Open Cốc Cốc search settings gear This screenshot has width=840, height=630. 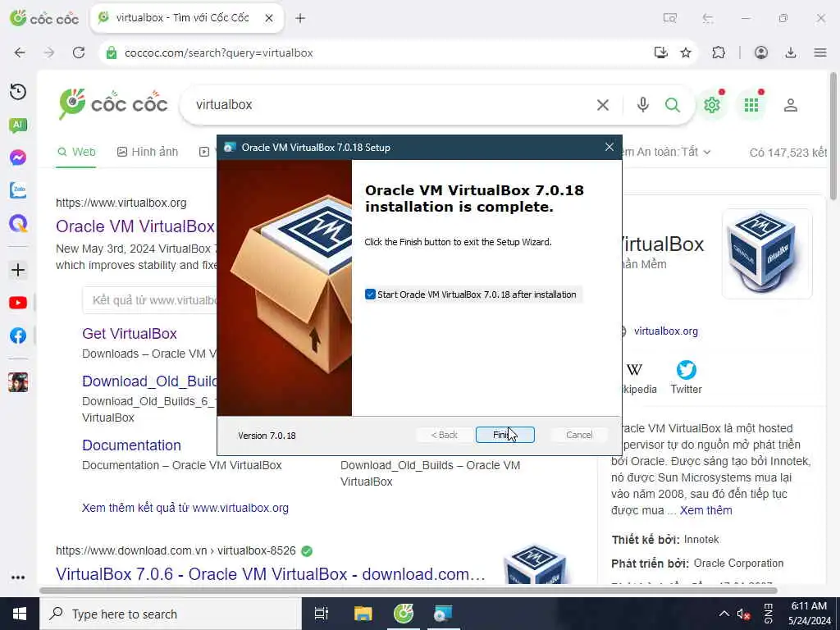(712, 105)
